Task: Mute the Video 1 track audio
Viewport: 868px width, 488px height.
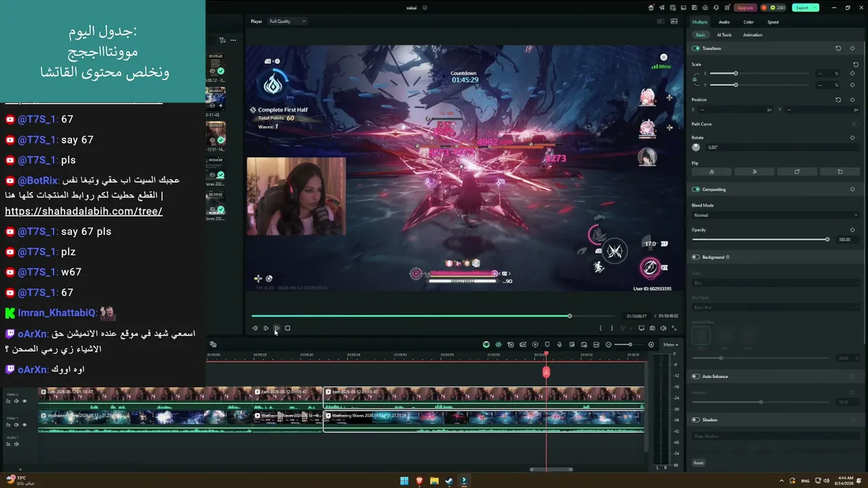Action: pyautogui.click(x=16, y=424)
